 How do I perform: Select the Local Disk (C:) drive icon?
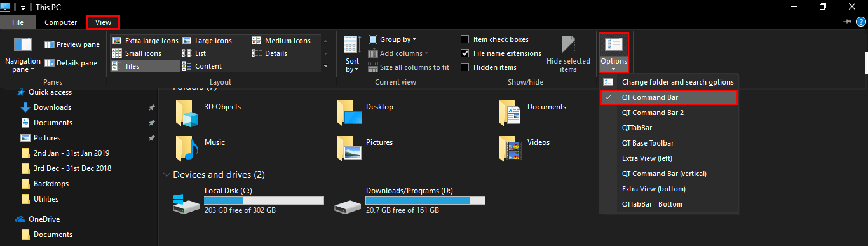(186, 203)
